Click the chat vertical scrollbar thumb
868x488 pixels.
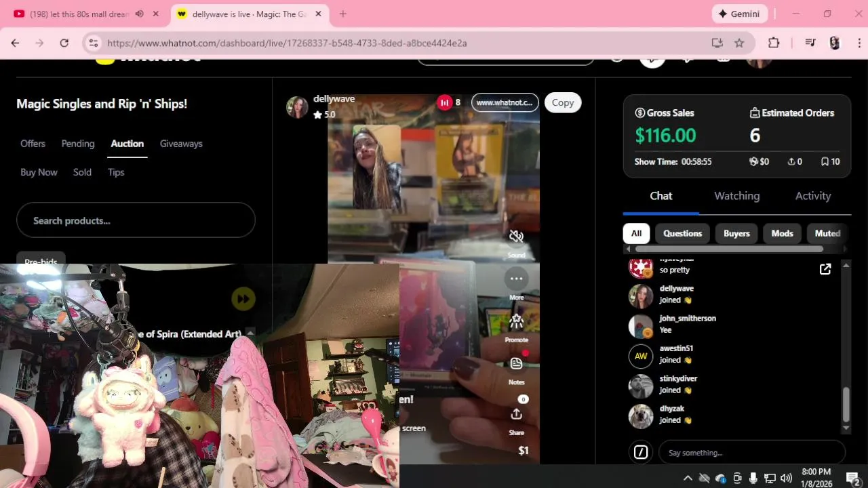coord(846,405)
